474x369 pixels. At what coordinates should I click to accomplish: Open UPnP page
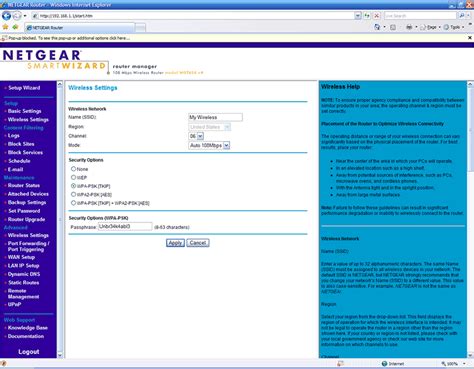14,304
